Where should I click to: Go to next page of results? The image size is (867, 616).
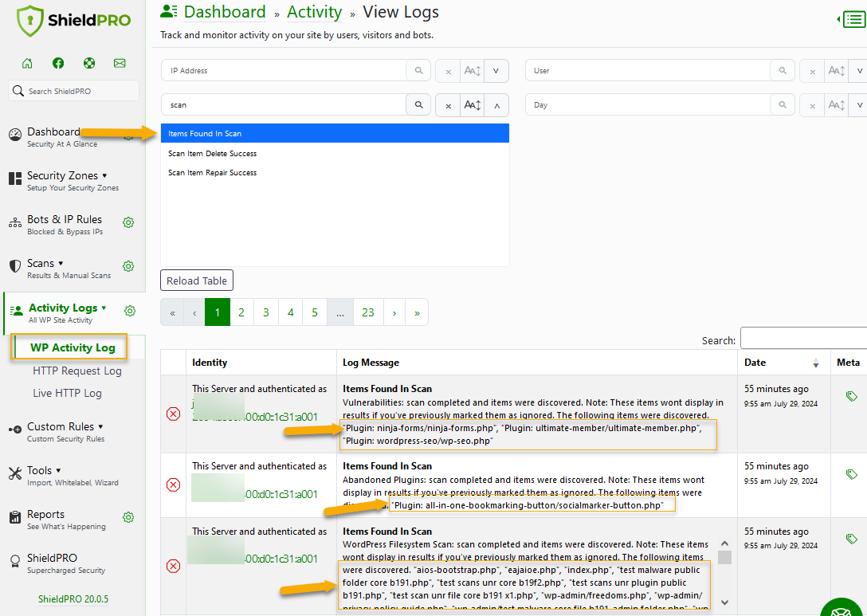click(x=394, y=312)
